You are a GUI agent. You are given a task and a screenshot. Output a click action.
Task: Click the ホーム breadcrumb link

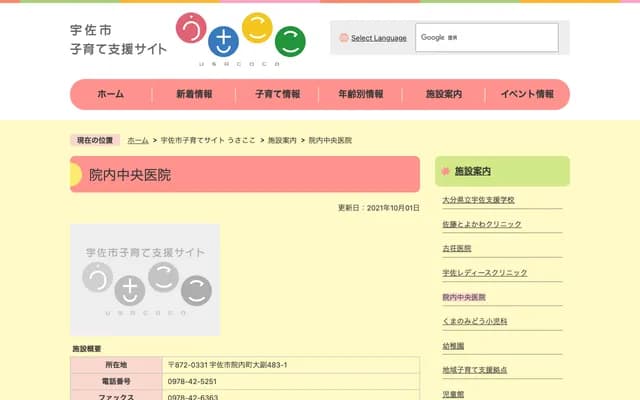138,141
